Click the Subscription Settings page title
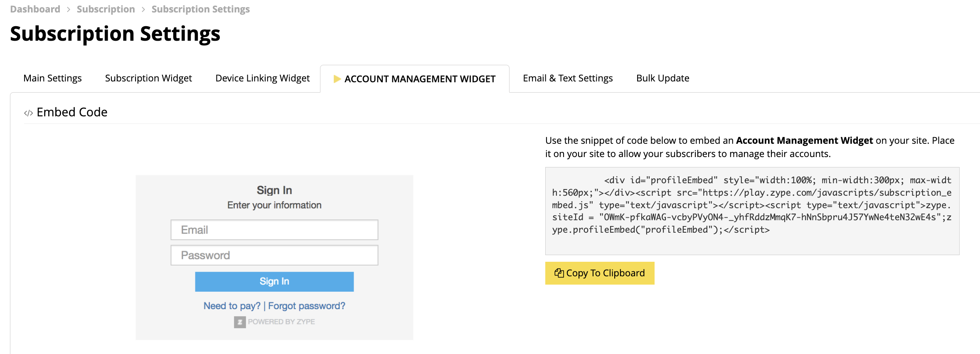Screen dimensions: 980x354 pos(115,34)
